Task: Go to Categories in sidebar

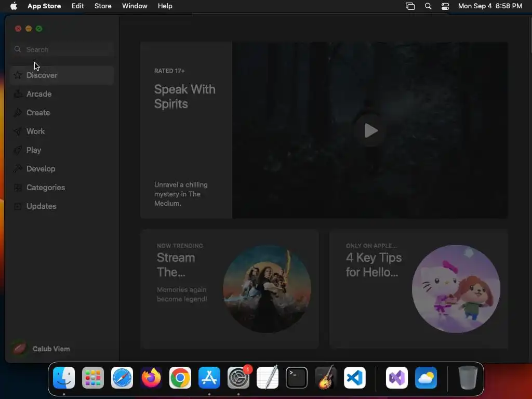Action: (62, 187)
